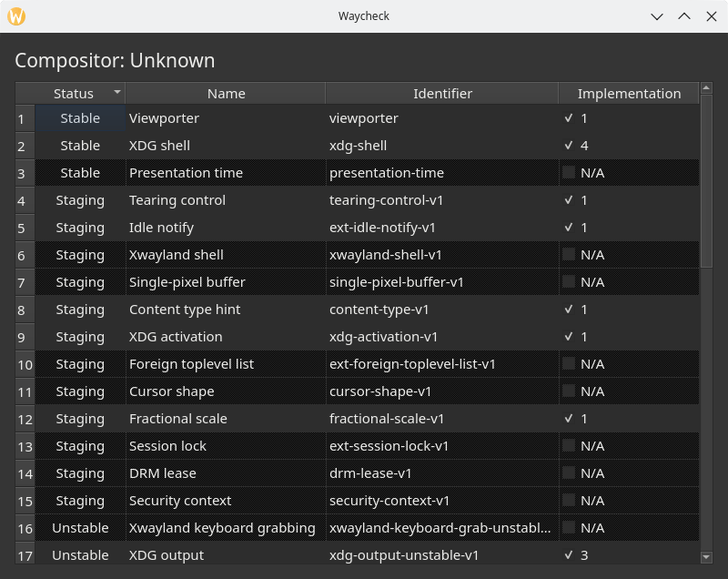The image size is (728, 579).
Task: Click the checkmark for XDG output
Action: pos(569,555)
